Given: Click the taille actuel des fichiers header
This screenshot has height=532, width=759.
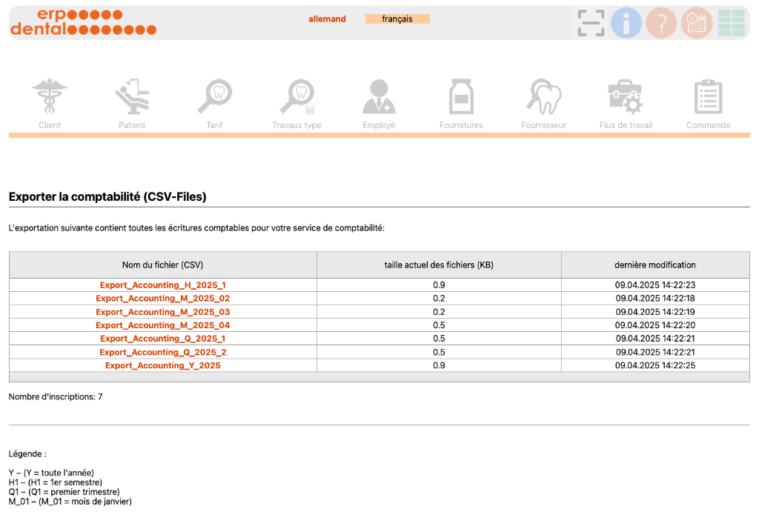Looking at the screenshot, I should pyautogui.click(x=439, y=265).
